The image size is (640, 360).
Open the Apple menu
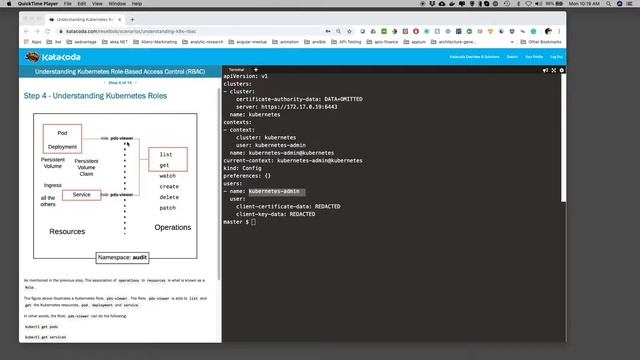(x=9, y=4)
